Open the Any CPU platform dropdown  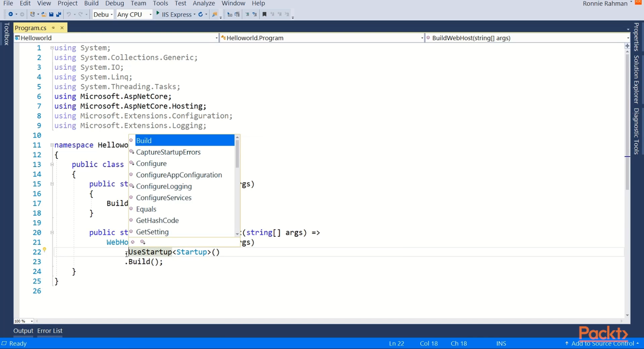(x=134, y=14)
